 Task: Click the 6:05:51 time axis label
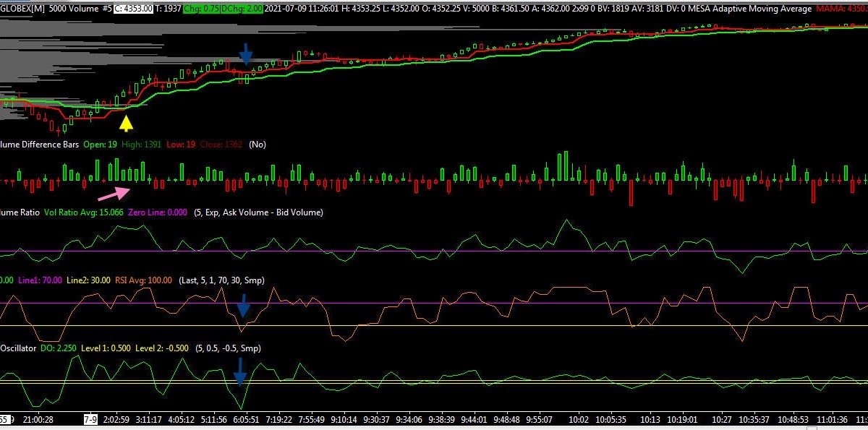tap(245, 419)
